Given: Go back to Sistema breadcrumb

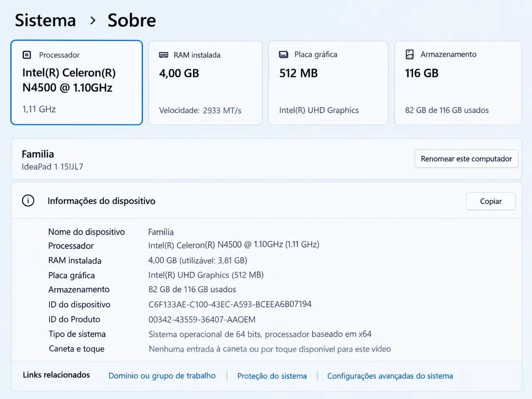Looking at the screenshot, I should click(45, 20).
